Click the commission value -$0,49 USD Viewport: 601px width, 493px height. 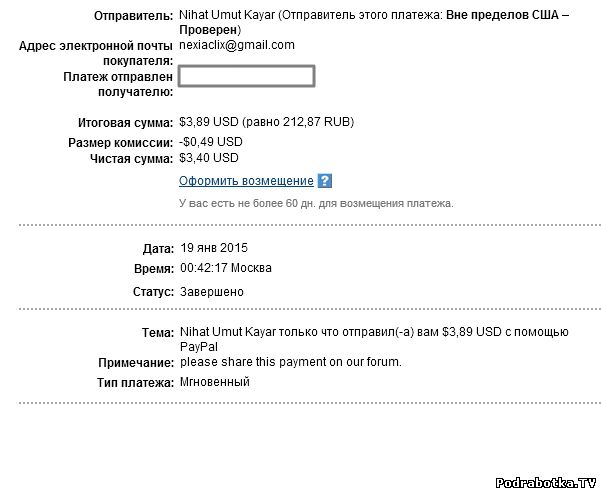[211, 142]
